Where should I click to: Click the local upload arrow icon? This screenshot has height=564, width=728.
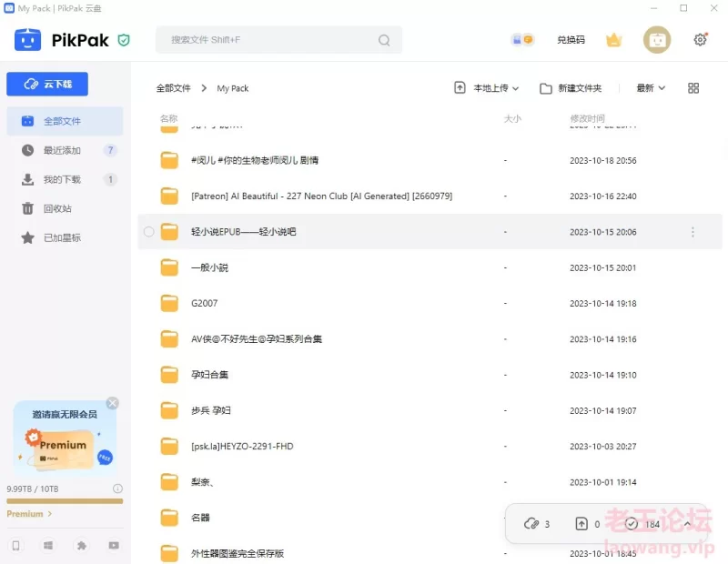point(460,87)
